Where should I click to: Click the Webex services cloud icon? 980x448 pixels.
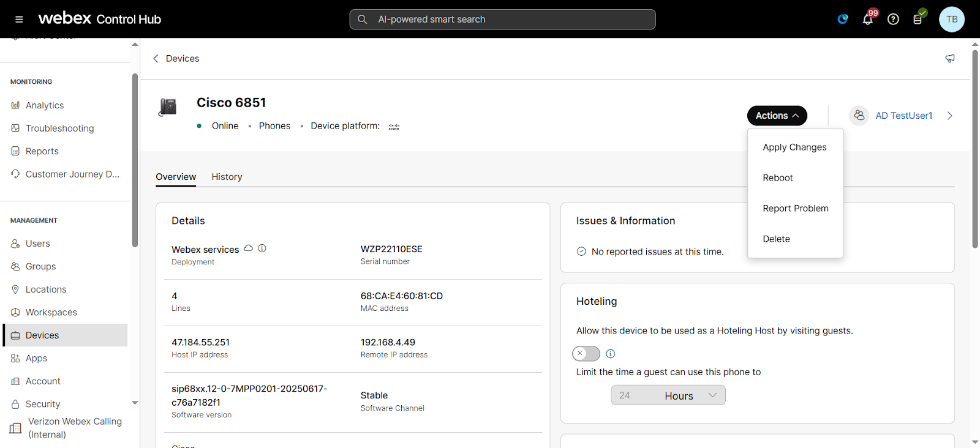point(249,248)
